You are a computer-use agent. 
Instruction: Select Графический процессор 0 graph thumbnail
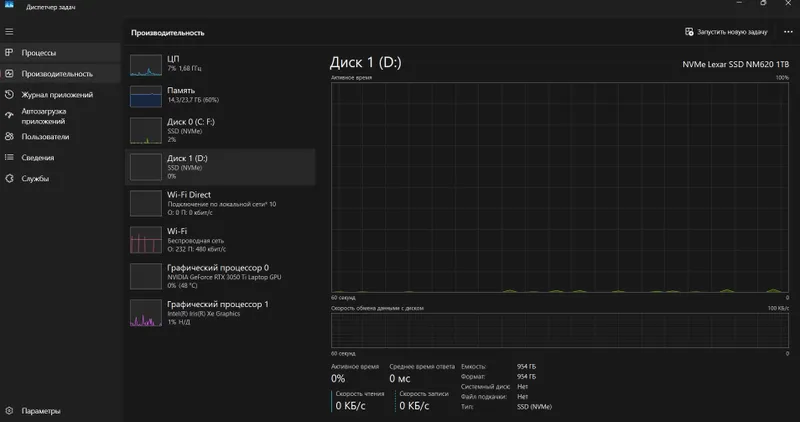(145, 276)
